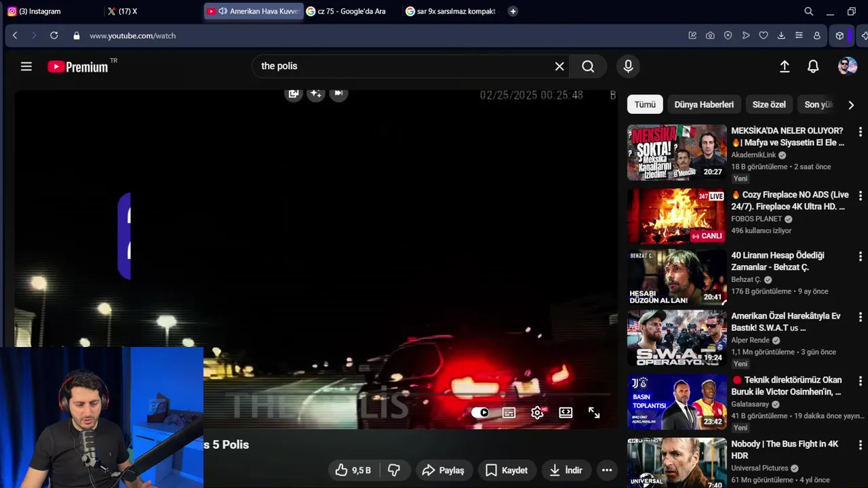Download video with İndir button
The height and width of the screenshot is (488, 868).
pyautogui.click(x=566, y=470)
